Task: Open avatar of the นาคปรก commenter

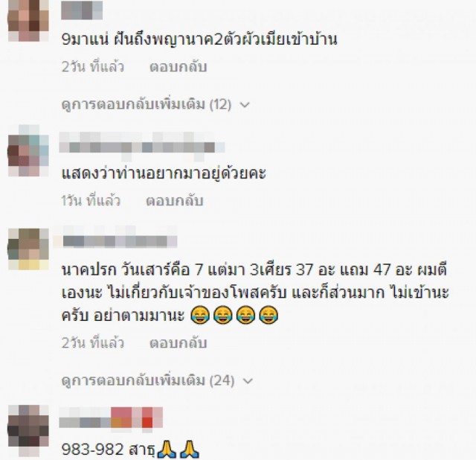Action: tap(28, 249)
